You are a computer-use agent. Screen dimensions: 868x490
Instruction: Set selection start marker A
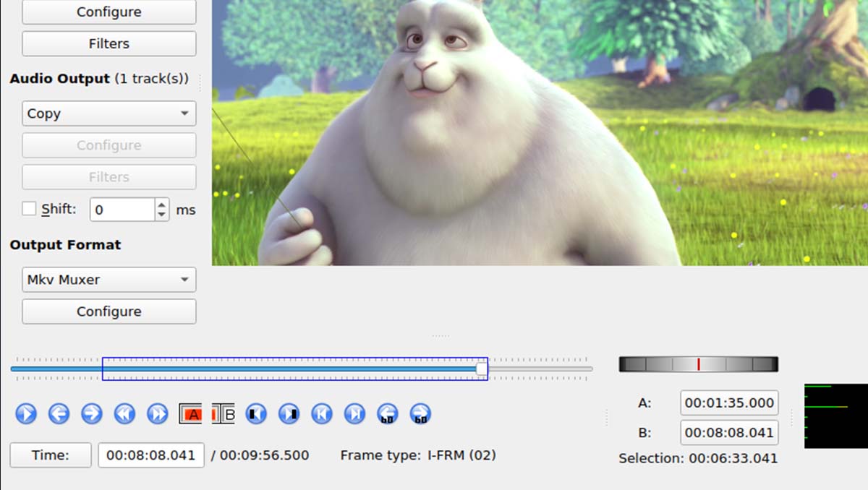point(190,414)
